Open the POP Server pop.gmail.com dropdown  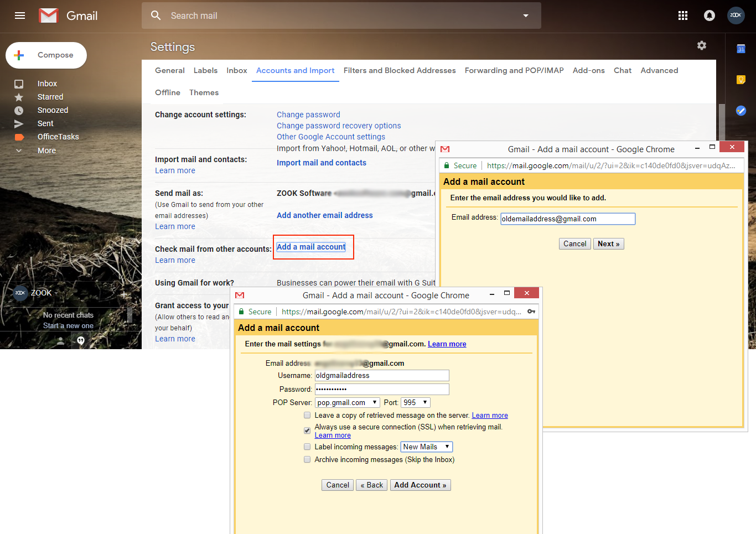point(348,402)
